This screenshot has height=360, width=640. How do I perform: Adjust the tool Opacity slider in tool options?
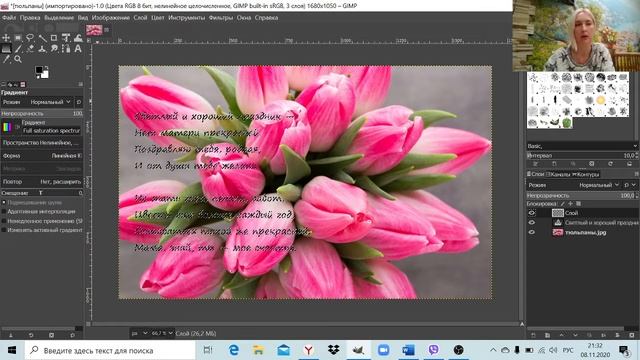(42, 113)
